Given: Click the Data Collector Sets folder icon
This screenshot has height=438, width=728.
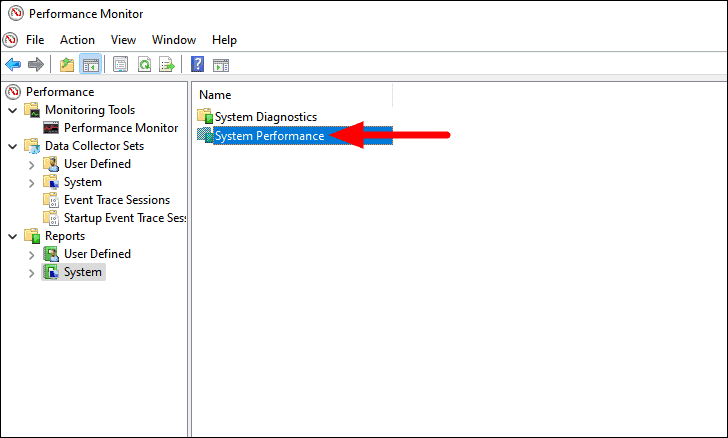Looking at the screenshot, I should pos(32,146).
